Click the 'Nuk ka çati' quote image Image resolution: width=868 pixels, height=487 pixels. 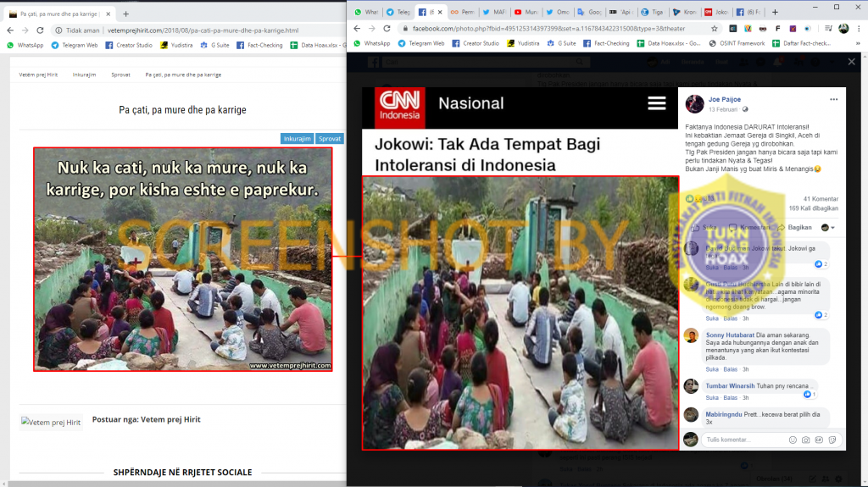point(183,259)
